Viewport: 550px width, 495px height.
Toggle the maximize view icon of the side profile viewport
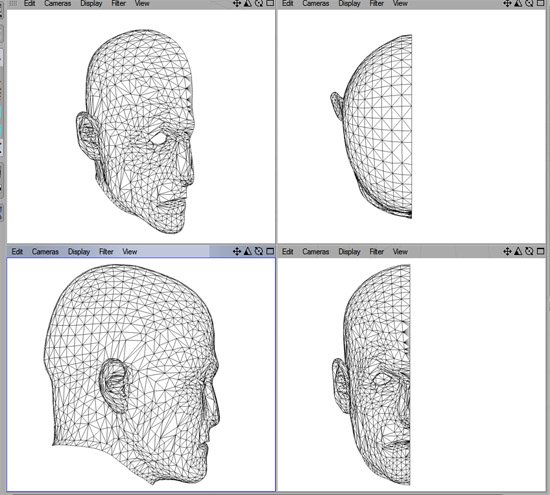coord(270,251)
